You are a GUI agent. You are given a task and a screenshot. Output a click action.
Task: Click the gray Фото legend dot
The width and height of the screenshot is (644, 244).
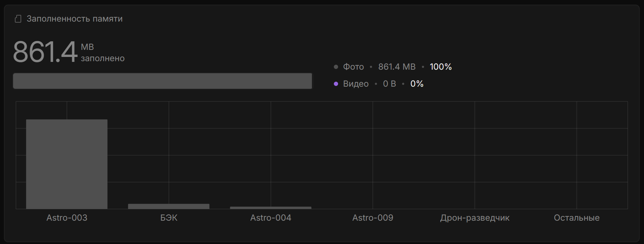[336, 67]
